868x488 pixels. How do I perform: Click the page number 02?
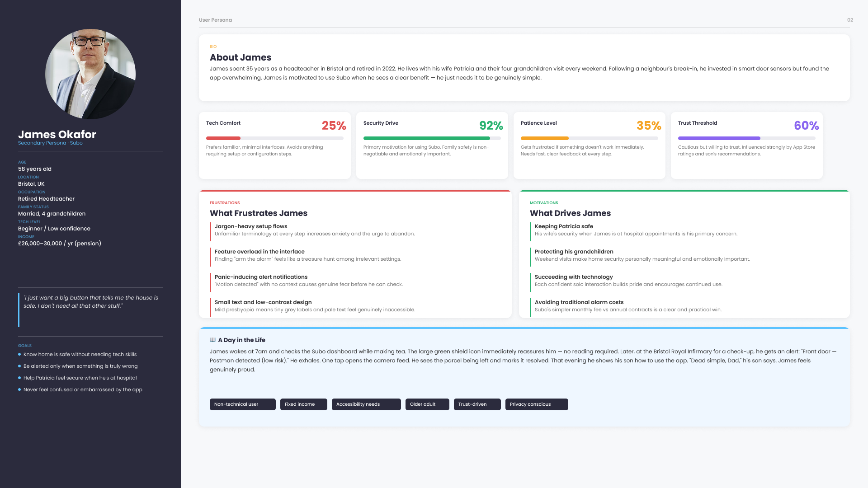(850, 20)
